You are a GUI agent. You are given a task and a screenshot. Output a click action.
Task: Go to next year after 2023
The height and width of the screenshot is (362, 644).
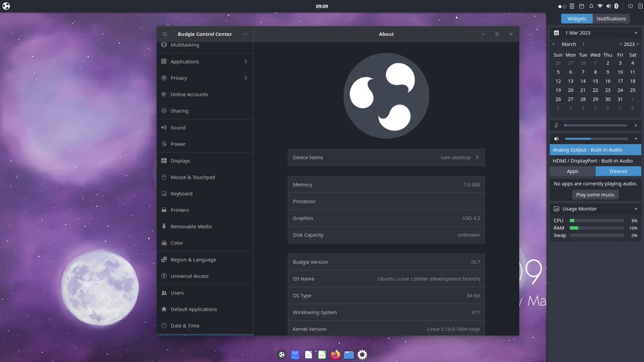click(x=637, y=44)
